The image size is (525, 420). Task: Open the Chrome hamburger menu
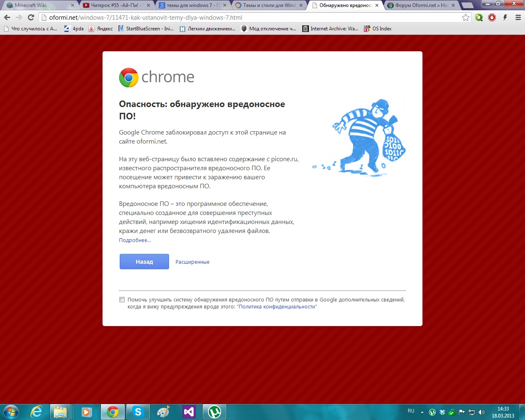tap(518, 18)
